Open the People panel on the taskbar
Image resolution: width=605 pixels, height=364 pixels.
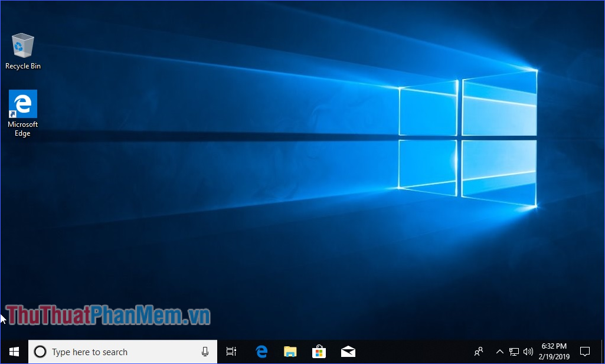479,351
